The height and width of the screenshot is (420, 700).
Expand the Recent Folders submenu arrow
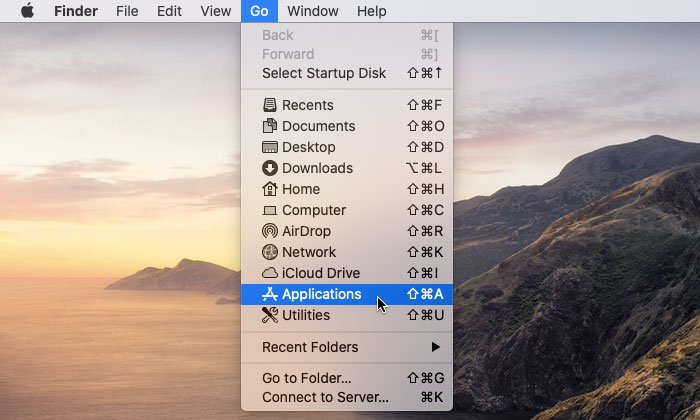(436, 347)
